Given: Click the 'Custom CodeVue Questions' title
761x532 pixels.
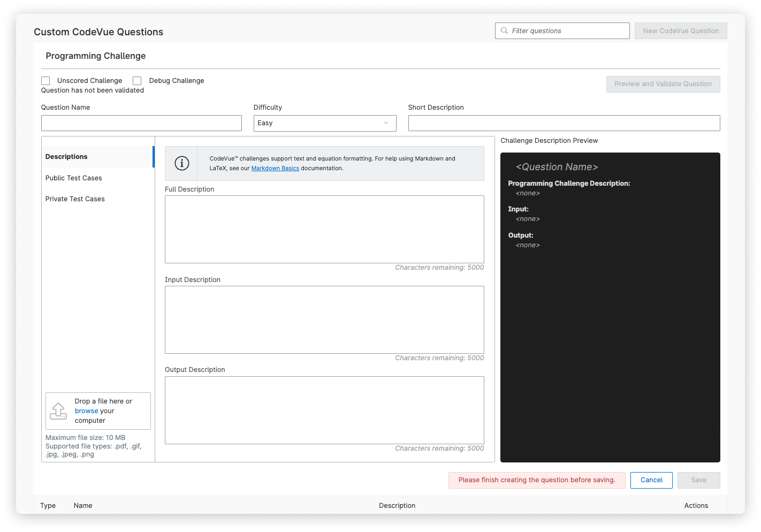Looking at the screenshot, I should click(x=98, y=32).
